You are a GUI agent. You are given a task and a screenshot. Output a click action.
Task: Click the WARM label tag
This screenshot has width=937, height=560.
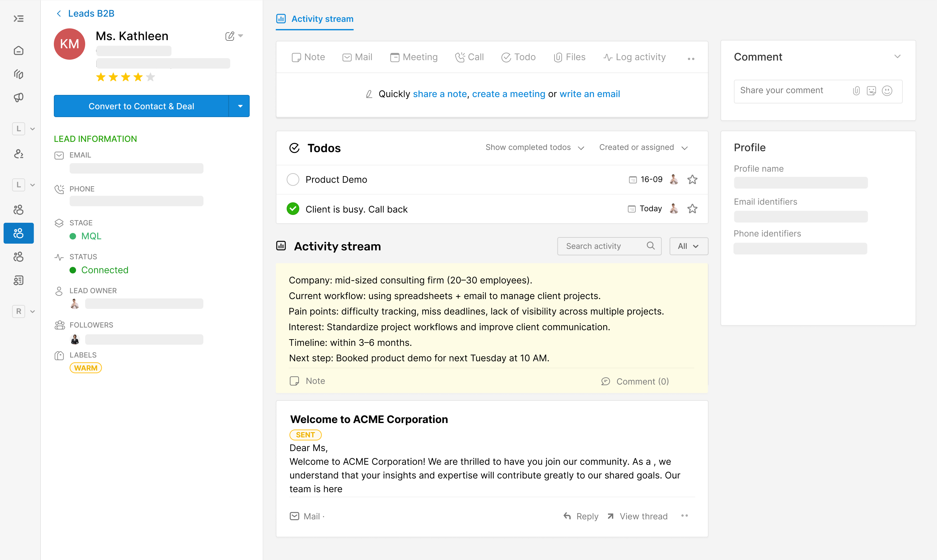(x=86, y=368)
